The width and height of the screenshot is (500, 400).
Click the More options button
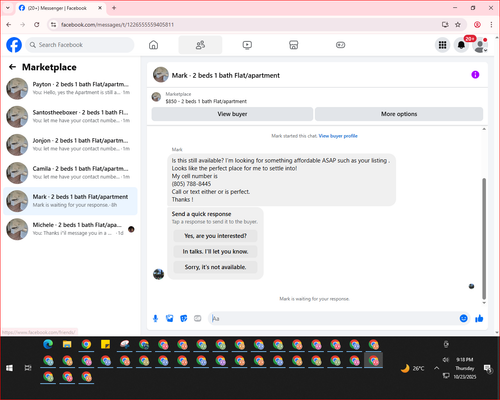tap(399, 114)
